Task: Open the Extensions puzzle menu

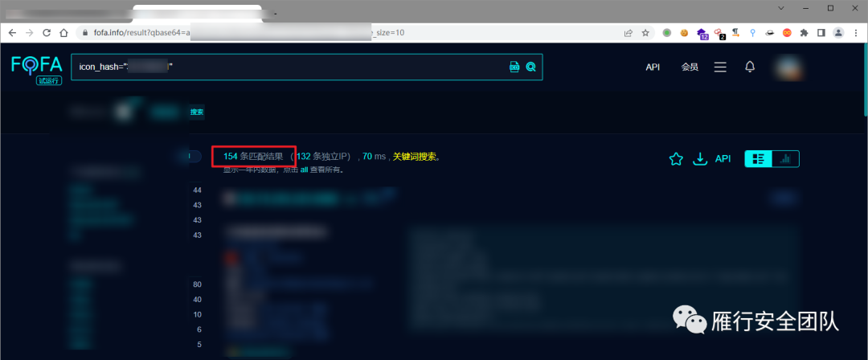Action: coord(805,33)
